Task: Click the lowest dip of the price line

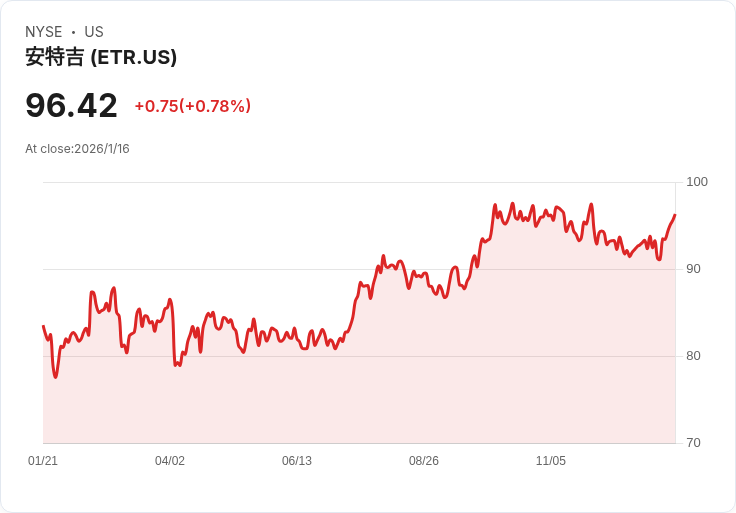Action: 56,377
